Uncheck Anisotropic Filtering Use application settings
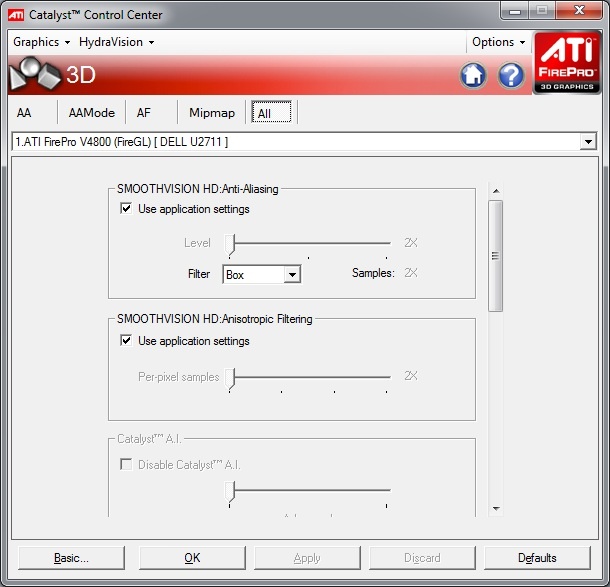610x587 pixels. [126, 340]
